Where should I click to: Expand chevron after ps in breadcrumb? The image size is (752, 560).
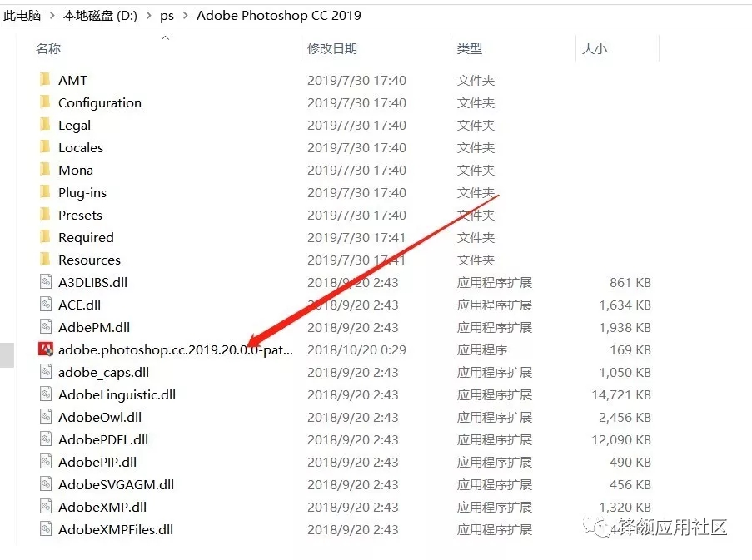(185, 16)
